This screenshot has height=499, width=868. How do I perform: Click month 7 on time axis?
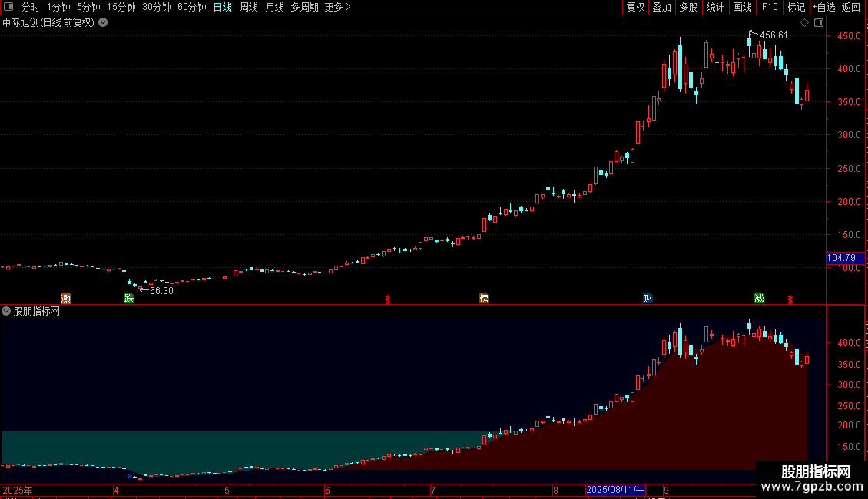433,490
